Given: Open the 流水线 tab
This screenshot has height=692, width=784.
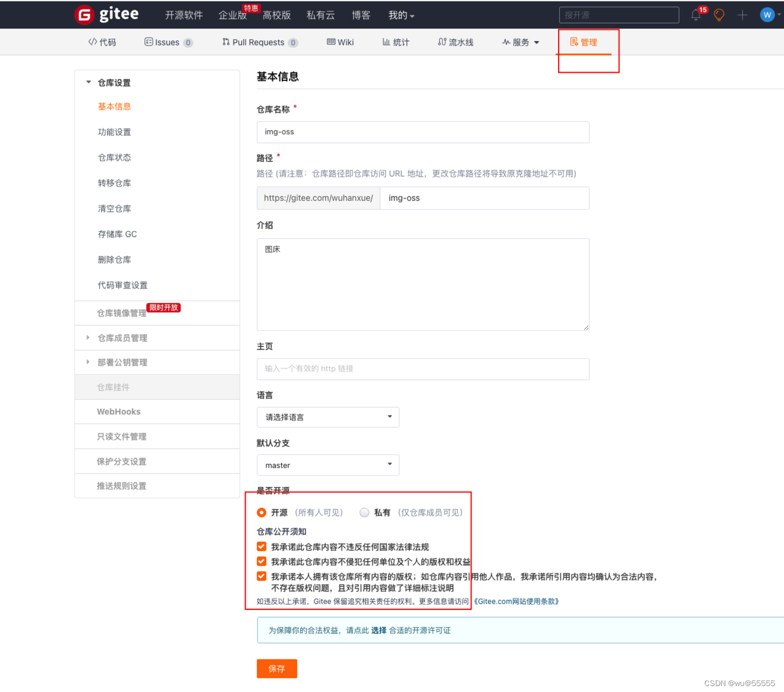Looking at the screenshot, I should pyautogui.click(x=456, y=42).
